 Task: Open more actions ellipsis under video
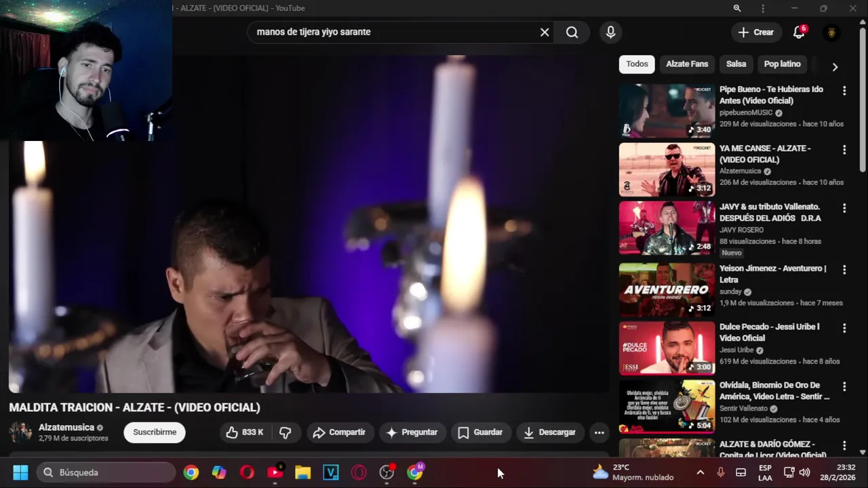[599, 432]
